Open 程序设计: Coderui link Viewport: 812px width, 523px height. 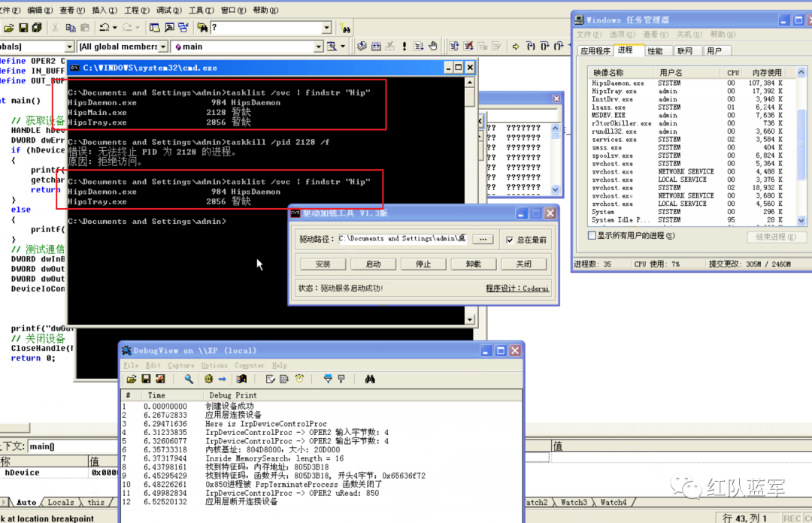coord(517,289)
